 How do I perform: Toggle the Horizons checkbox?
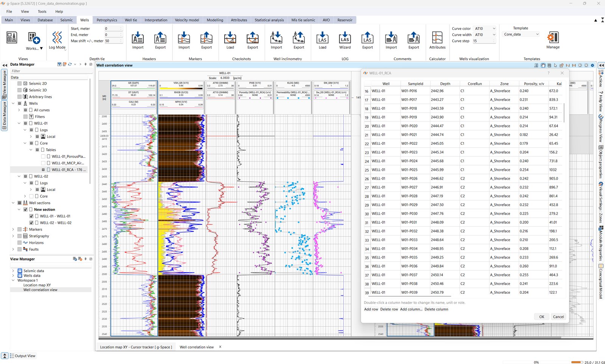tap(20, 243)
